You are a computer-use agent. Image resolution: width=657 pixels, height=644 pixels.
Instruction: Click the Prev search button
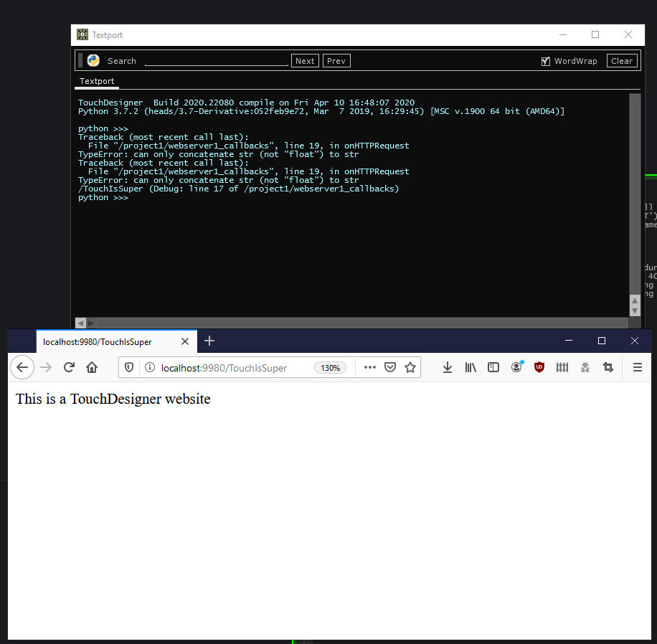[x=336, y=61]
